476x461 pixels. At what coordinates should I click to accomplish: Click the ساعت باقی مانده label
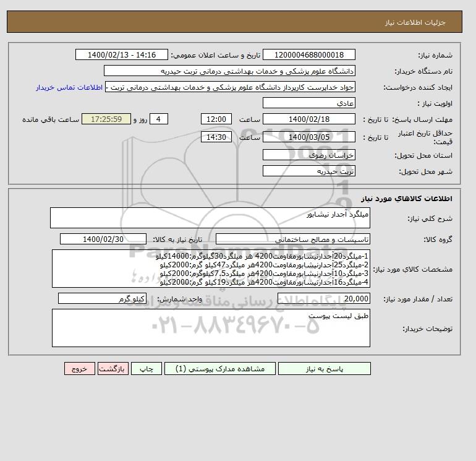[x=51, y=119]
